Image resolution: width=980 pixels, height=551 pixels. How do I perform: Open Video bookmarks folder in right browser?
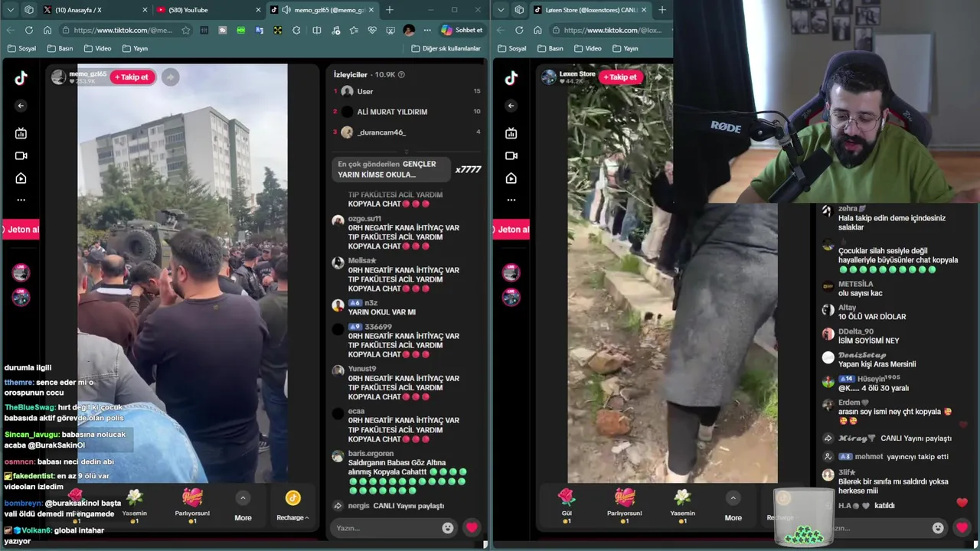pyautogui.click(x=586, y=48)
